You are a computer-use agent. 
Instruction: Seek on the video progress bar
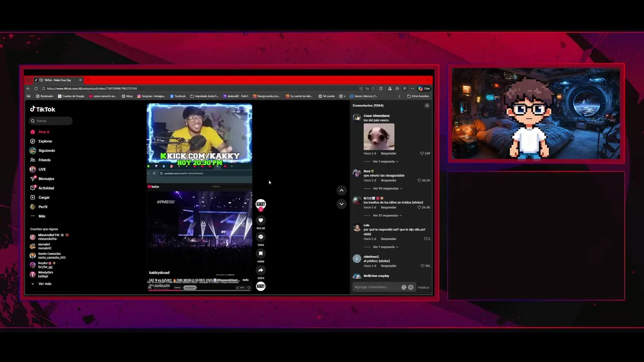199,290
